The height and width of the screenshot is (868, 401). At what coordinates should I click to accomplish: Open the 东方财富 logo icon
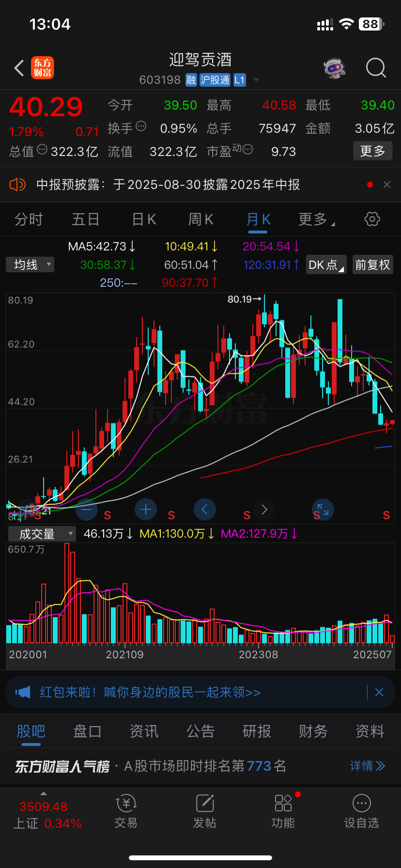pyautogui.click(x=43, y=68)
